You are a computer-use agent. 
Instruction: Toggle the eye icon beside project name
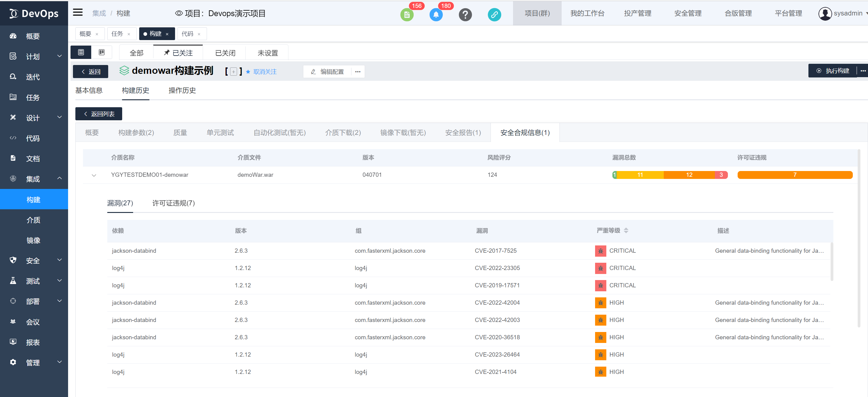pos(179,13)
